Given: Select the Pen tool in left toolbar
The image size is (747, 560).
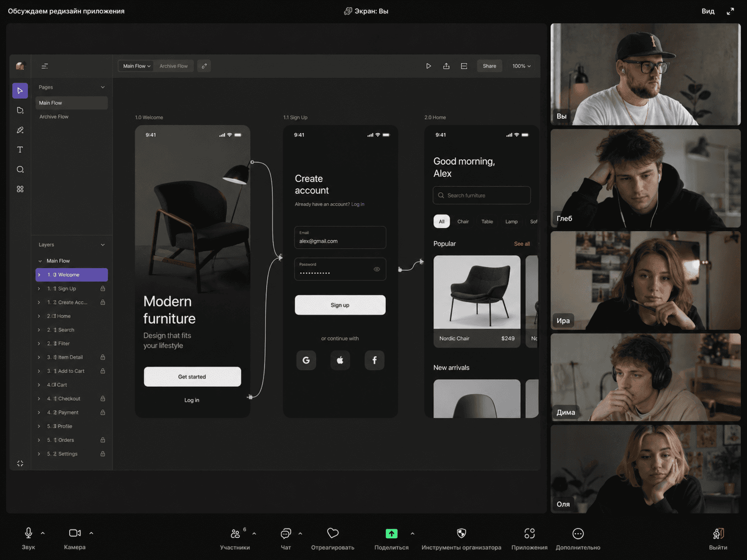Looking at the screenshot, I should tap(20, 130).
